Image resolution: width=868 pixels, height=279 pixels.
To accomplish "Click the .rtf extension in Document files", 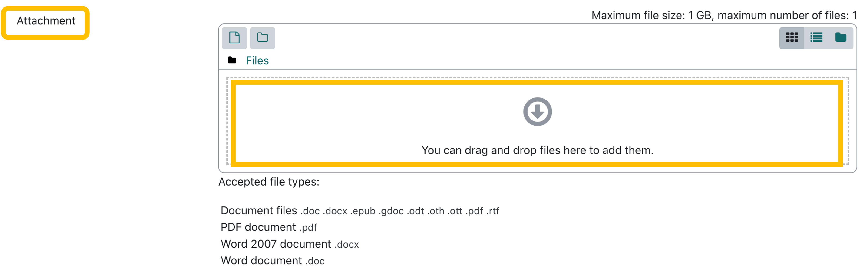I will tap(493, 211).
